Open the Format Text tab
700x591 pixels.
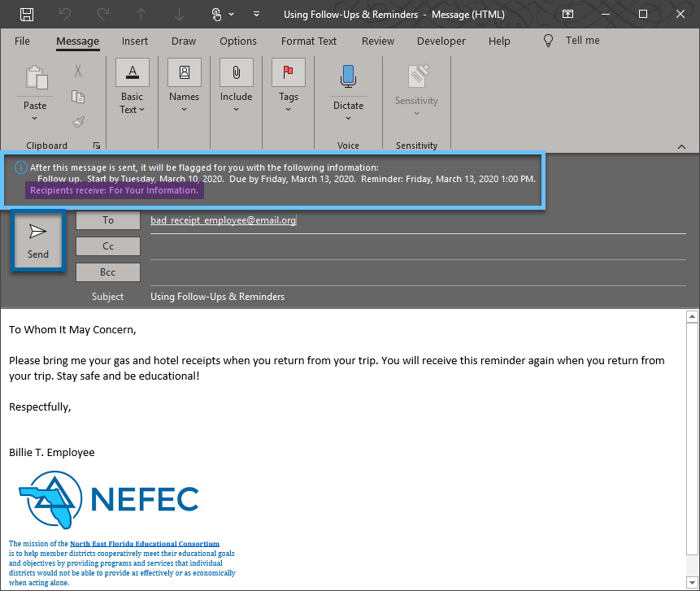[x=308, y=41]
